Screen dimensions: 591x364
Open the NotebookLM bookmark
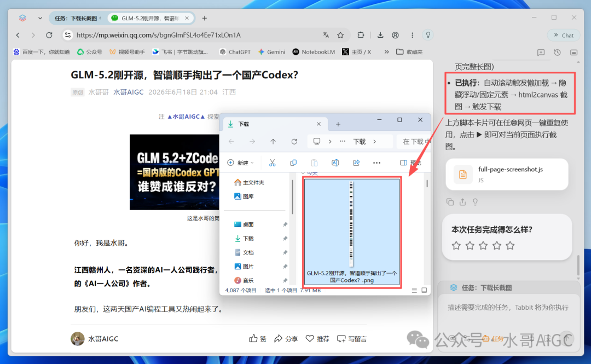(314, 52)
